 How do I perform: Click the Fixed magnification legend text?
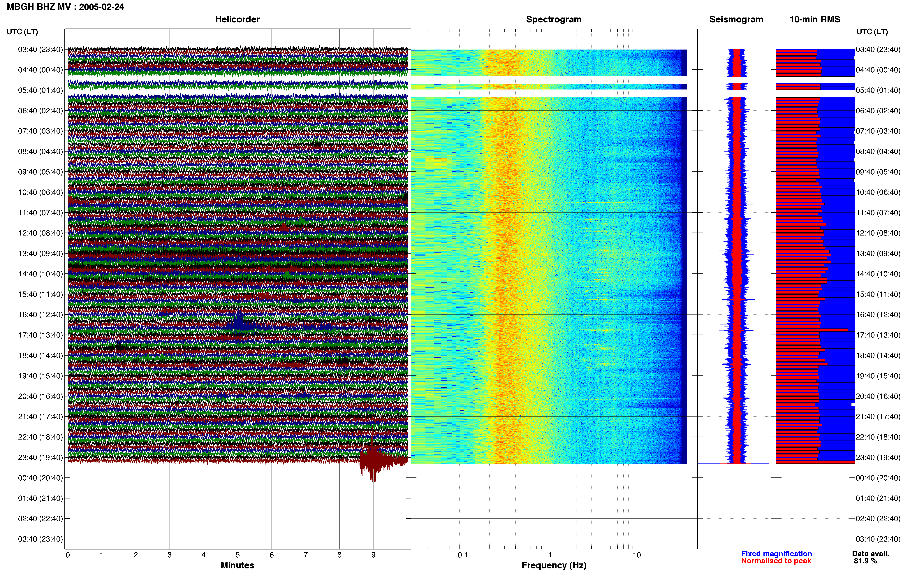[776, 554]
